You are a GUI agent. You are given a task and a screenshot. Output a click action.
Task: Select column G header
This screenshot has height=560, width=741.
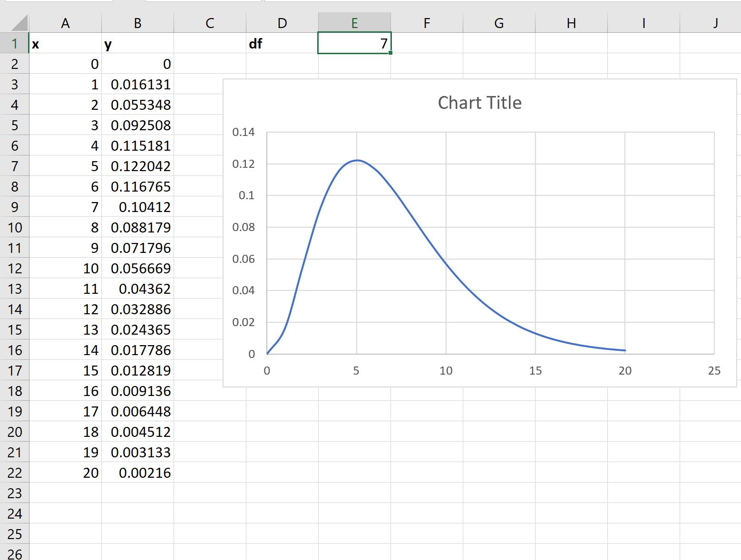pyautogui.click(x=499, y=23)
